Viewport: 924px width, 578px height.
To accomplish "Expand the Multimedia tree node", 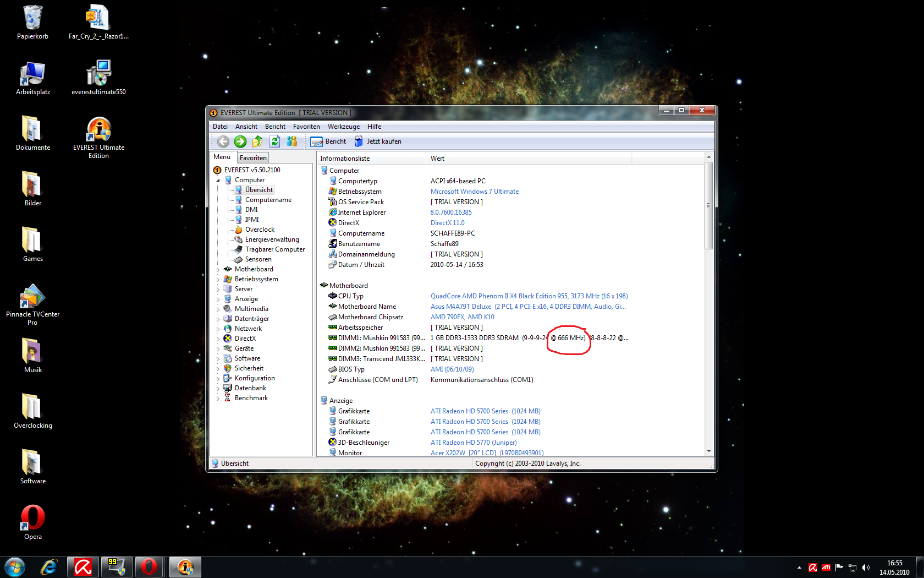I will click(x=218, y=309).
